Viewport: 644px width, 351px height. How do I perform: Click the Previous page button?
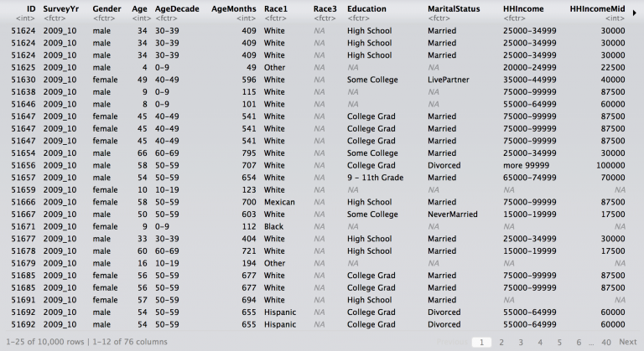451,342
